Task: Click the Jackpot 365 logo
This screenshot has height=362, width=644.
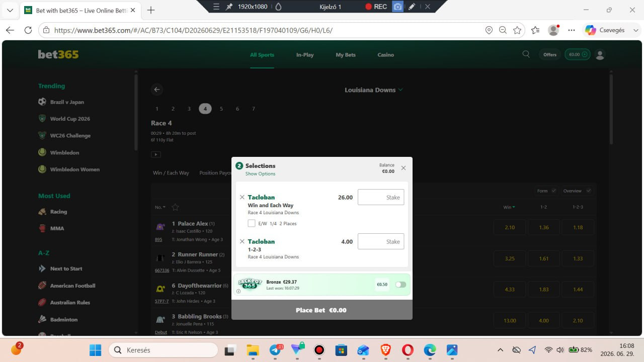Action: point(250,284)
